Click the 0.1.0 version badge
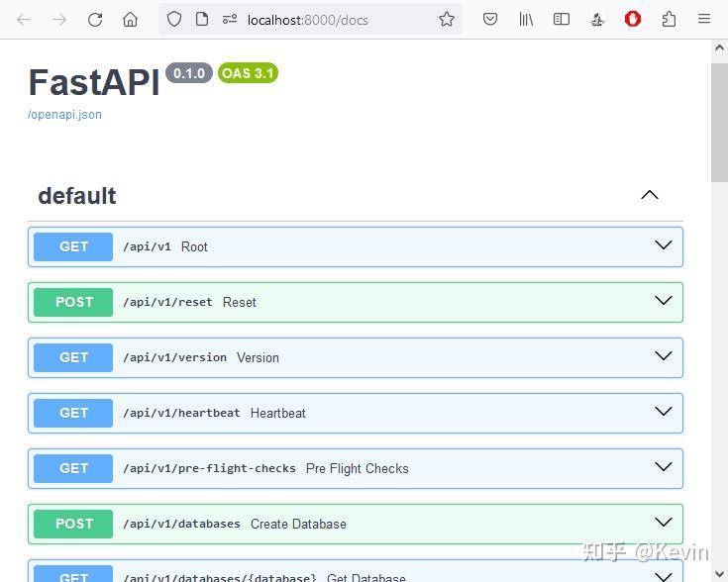 click(x=189, y=73)
